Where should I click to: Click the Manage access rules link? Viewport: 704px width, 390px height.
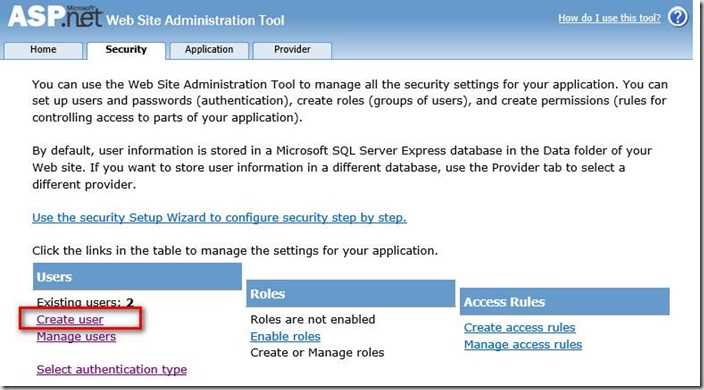click(x=523, y=345)
